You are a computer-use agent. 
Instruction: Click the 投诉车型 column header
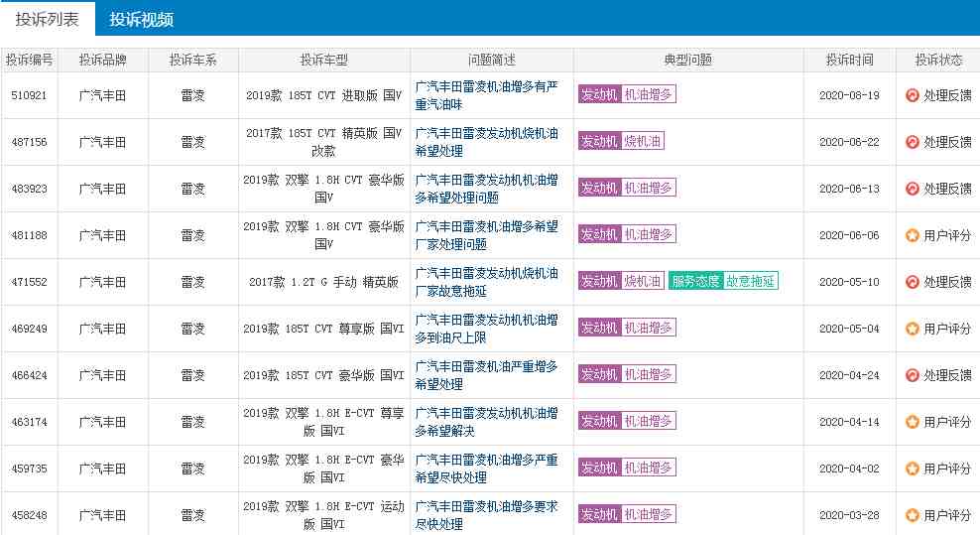click(x=323, y=61)
